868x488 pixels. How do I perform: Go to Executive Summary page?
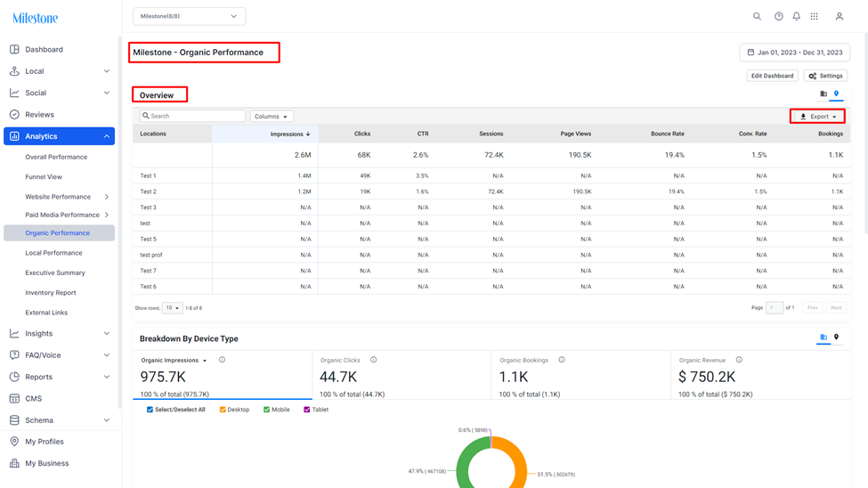point(55,273)
